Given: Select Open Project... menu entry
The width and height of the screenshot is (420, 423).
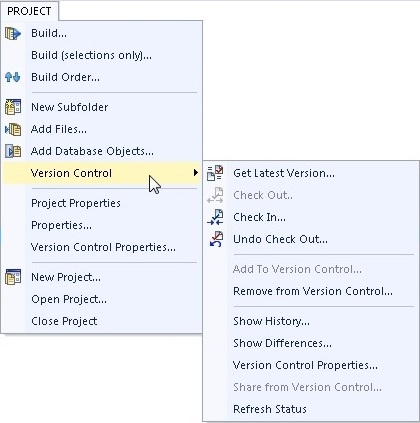Looking at the screenshot, I should [x=69, y=299].
